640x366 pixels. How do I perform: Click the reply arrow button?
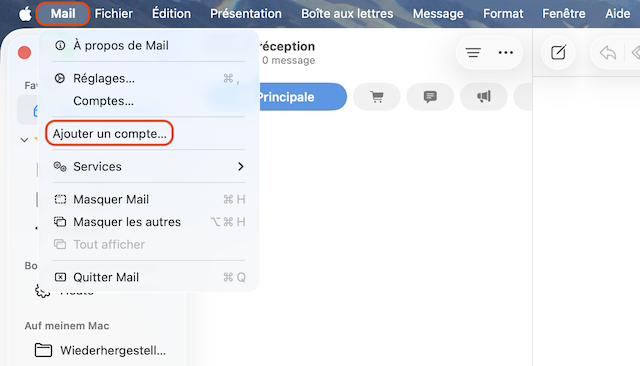pyautogui.click(x=608, y=53)
